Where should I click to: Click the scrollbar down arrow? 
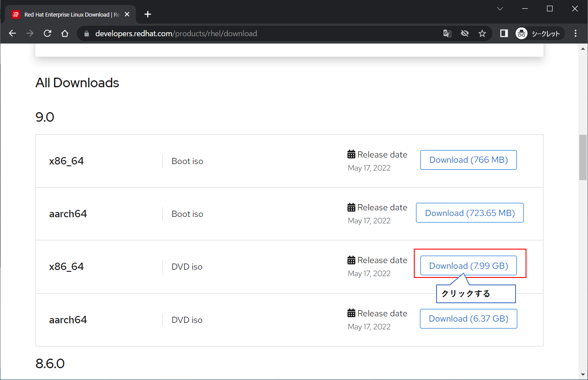click(x=583, y=374)
